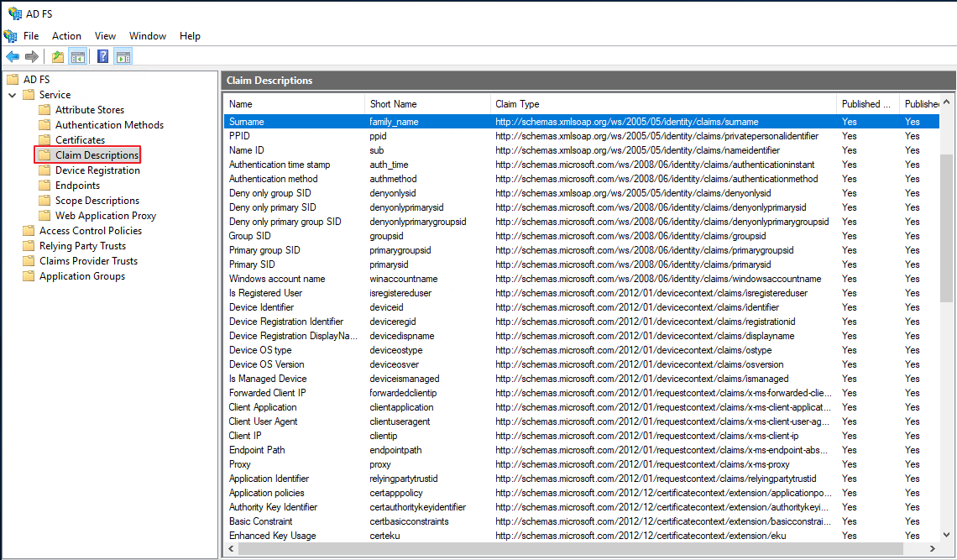Select the Device Identifier row
The image size is (957, 560).
point(581,307)
